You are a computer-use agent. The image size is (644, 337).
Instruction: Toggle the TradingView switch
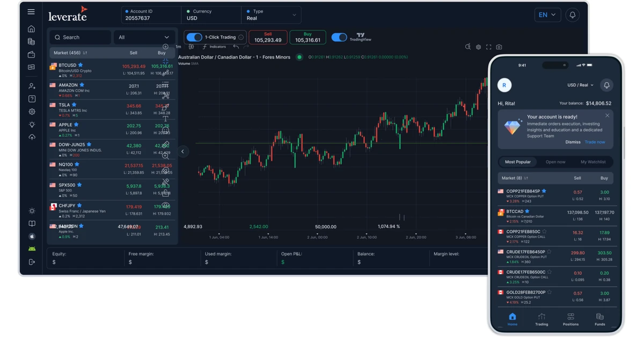point(339,37)
